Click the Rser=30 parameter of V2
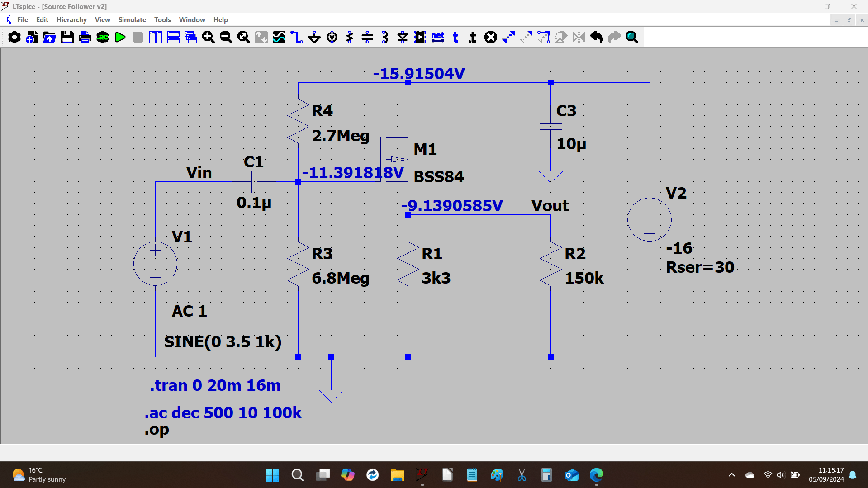The height and width of the screenshot is (488, 868). coord(700,267)
